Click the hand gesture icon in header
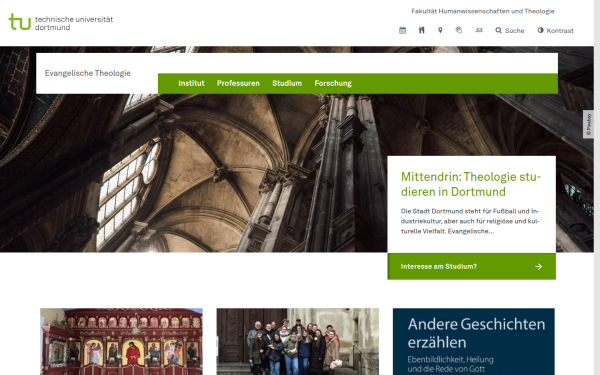Screen dimensions: 600x375 click(459, 30)
